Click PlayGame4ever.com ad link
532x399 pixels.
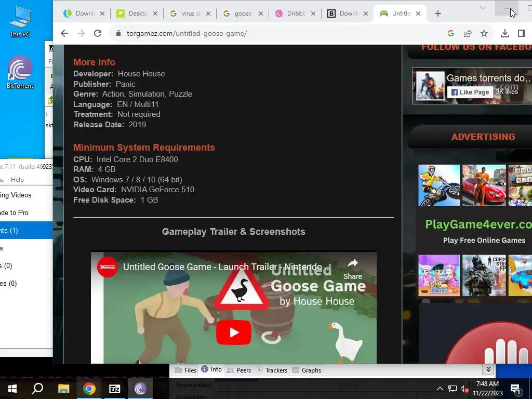click(478, 224)
